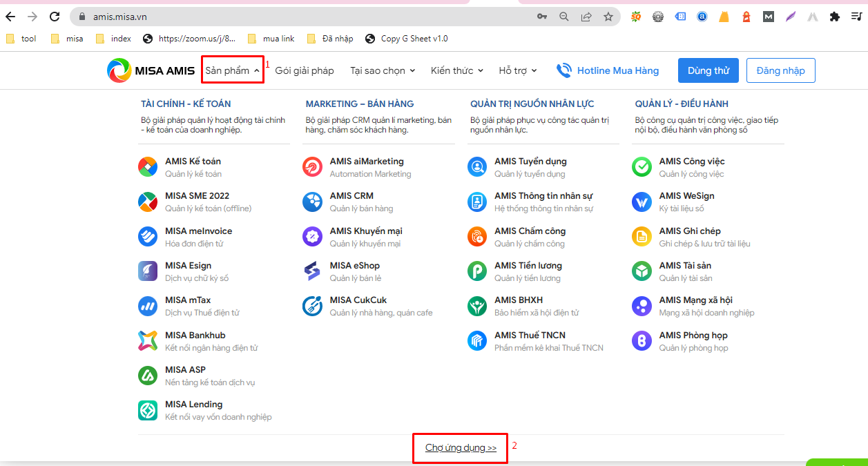
Task: Go back with the browser back arrow
Action: 10,17
